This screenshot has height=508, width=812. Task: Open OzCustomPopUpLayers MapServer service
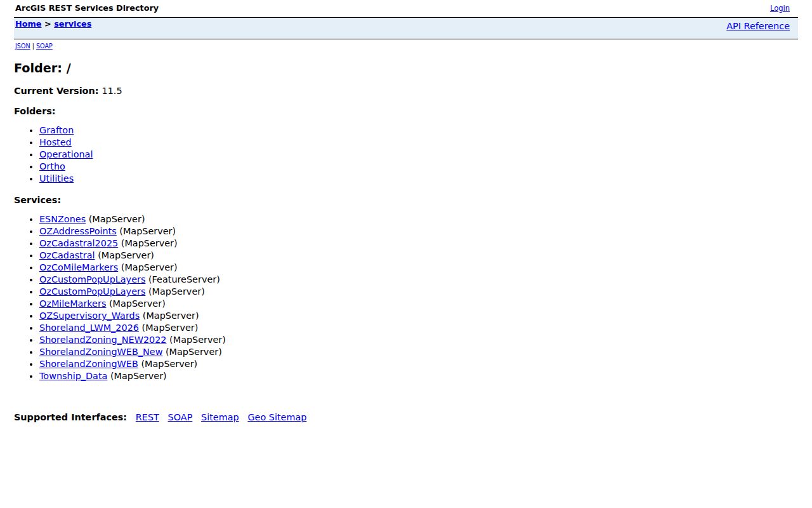point(92,291)
